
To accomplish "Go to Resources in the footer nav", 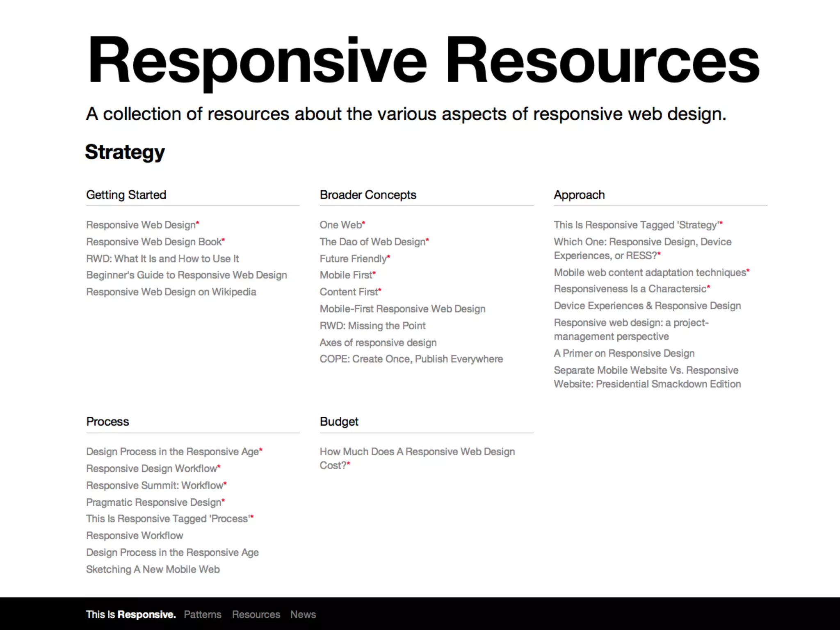I will pos(256,614).
